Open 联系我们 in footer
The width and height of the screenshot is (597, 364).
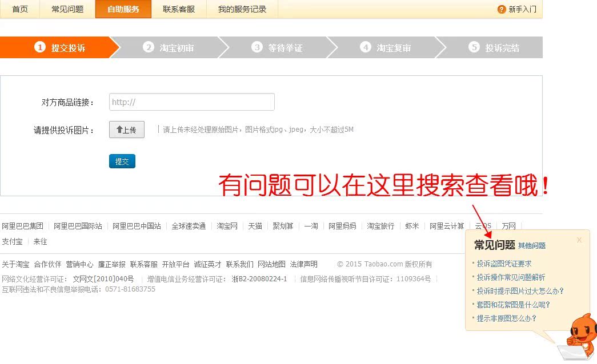click(239, 264)
